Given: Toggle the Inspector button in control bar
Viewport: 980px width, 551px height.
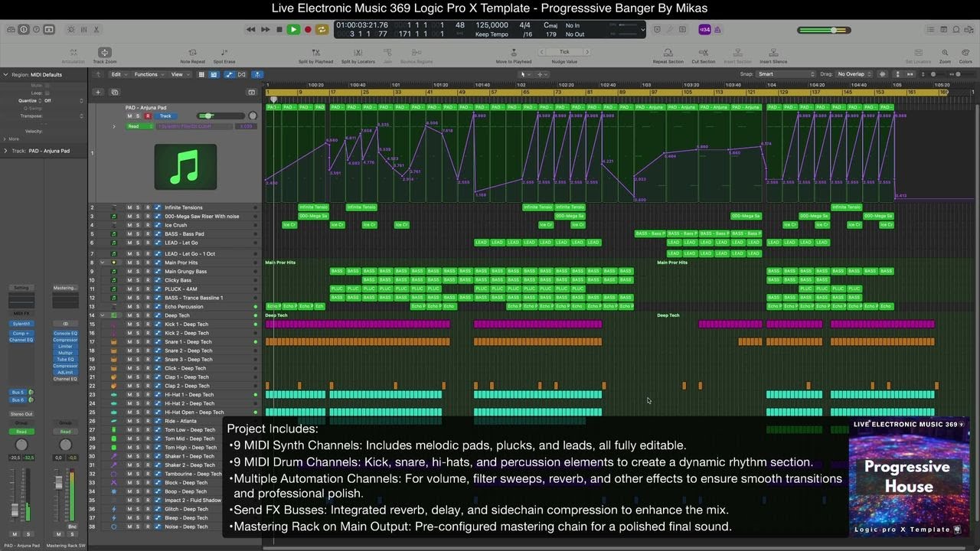Looking at the screenshot, I should click(x=24, y=29).
